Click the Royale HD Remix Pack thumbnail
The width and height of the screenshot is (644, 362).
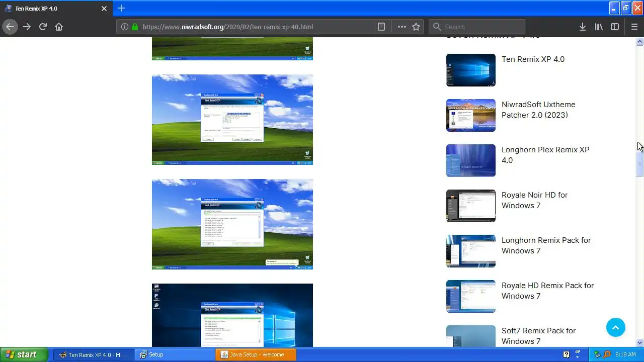click(471, 296)
